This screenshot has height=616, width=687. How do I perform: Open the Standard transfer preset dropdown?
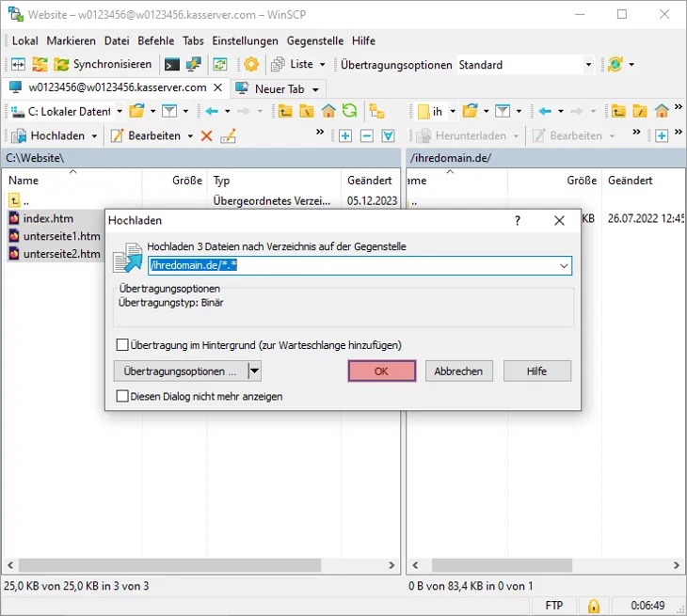588,65
